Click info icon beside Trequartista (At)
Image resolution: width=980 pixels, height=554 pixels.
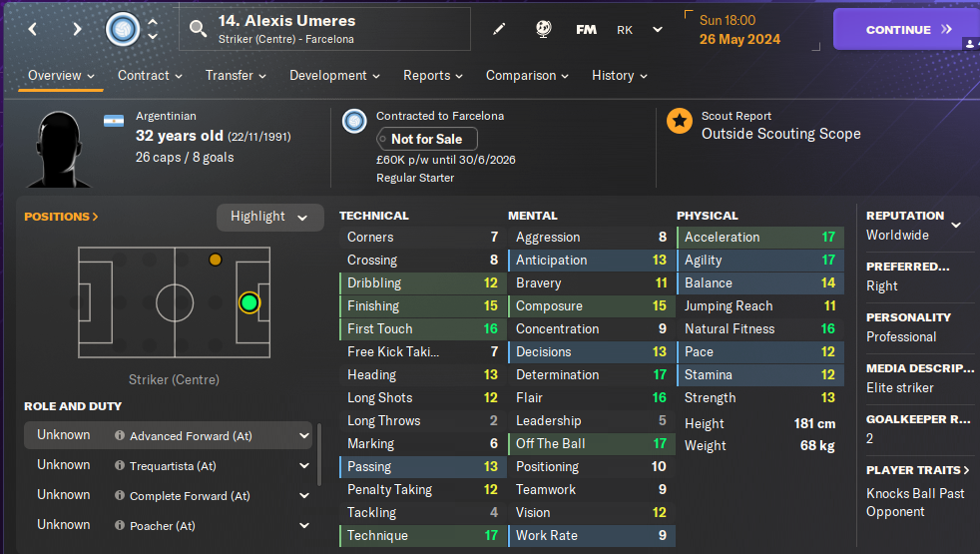(120, 466)
